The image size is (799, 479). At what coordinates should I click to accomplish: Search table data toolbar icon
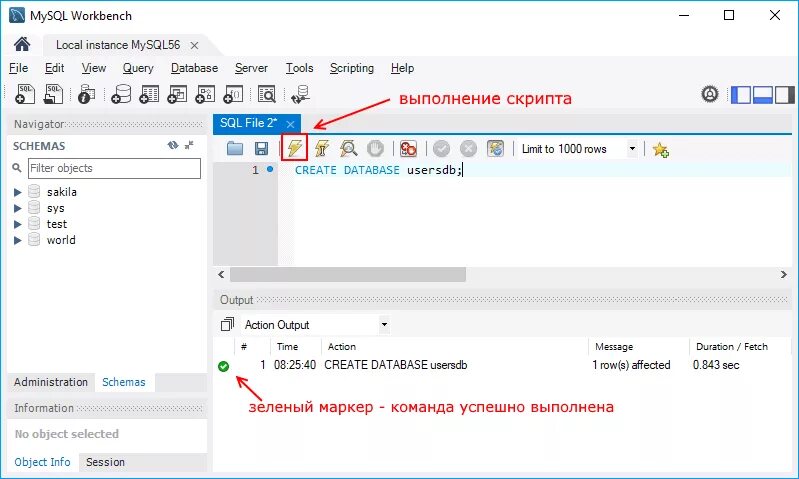[x=267, y=94]
